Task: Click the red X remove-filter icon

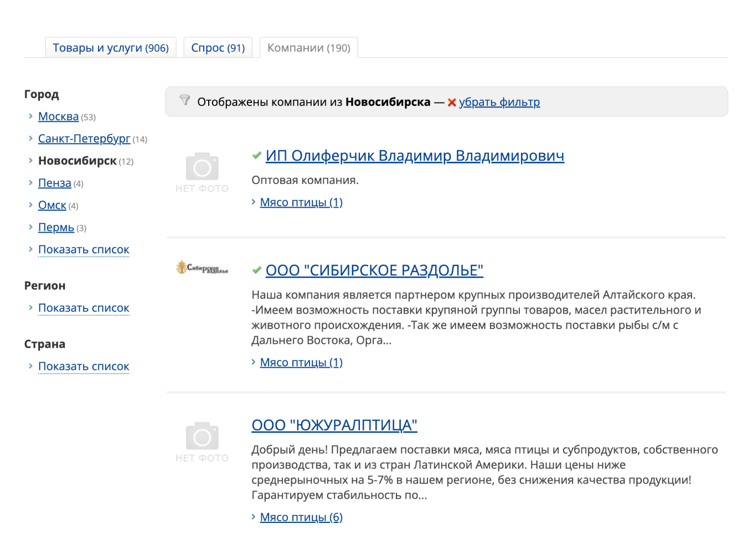Action: click(x=452, y=102)
